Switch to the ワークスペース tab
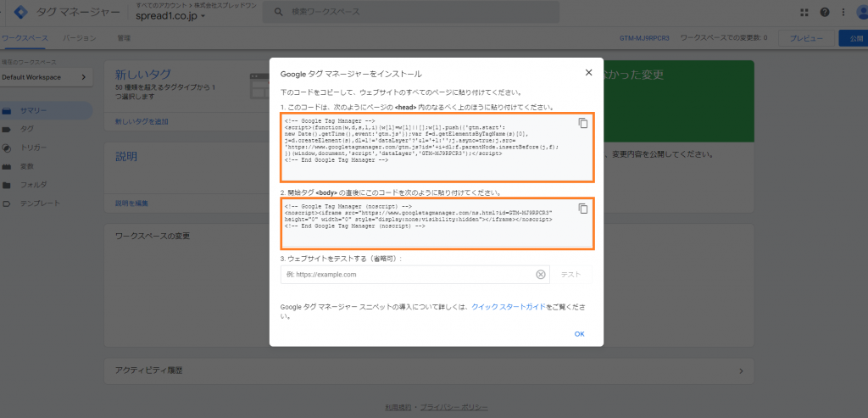 point(25,38)
